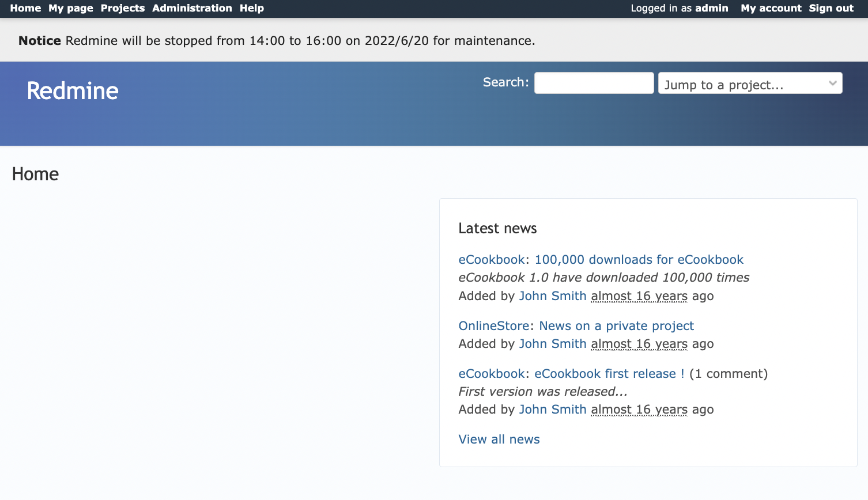Open John Smith profile under OnlineStore news
Image resolution: width=868 pixels, height=500 pixels.
553,344
